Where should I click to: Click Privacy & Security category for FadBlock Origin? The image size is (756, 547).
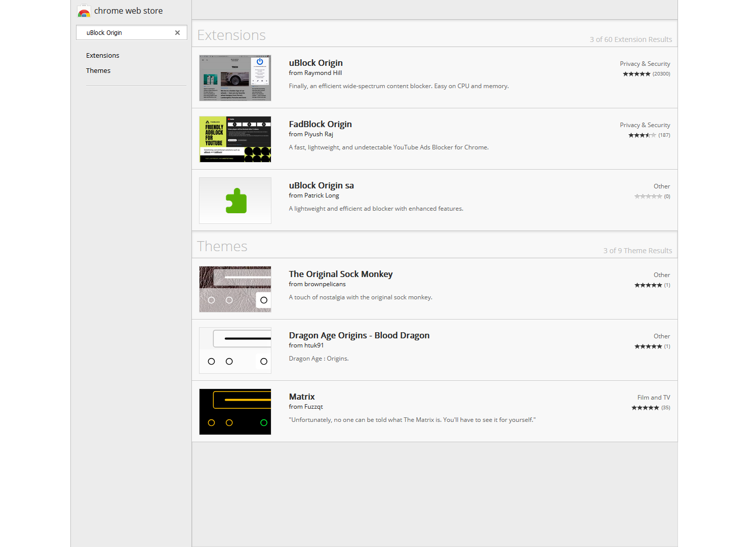(645, 125)
